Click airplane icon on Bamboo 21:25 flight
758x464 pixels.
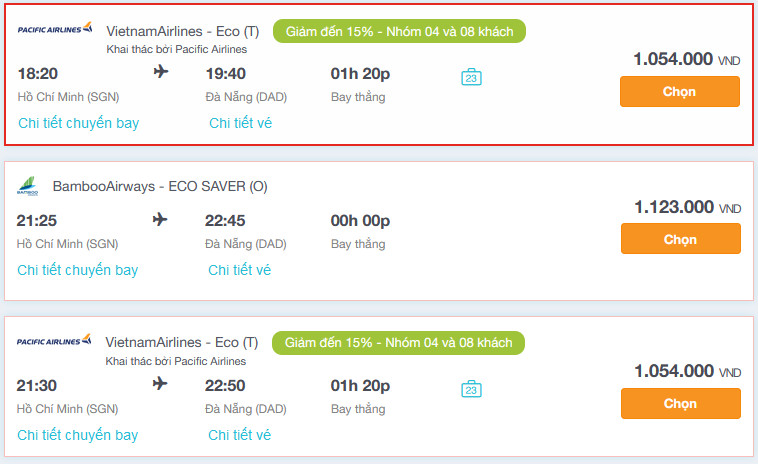tap(161, 220)
